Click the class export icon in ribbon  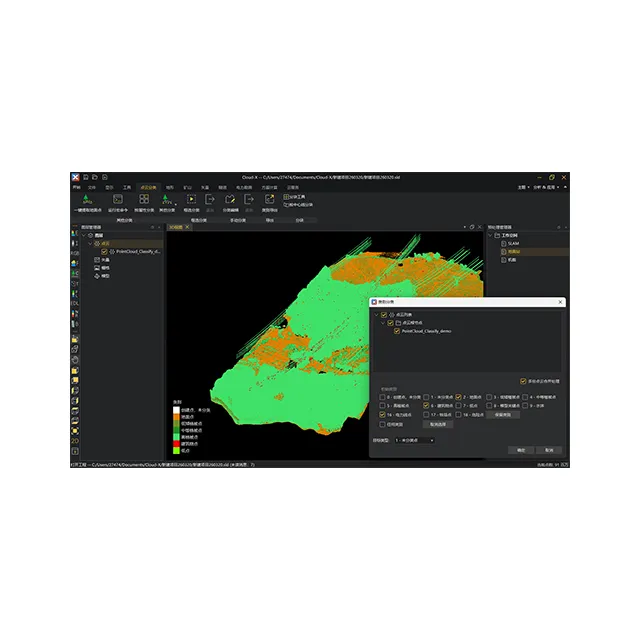[269, 199]
